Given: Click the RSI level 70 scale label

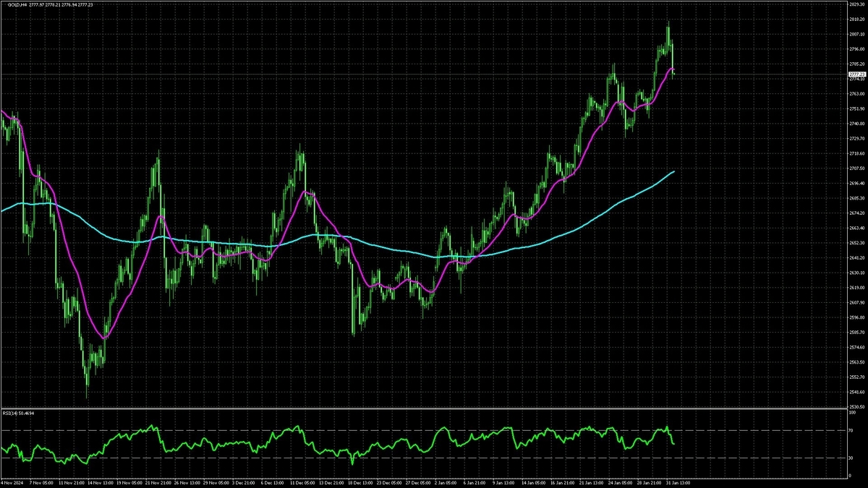Looking at the screenshot, I should point(851,430).
